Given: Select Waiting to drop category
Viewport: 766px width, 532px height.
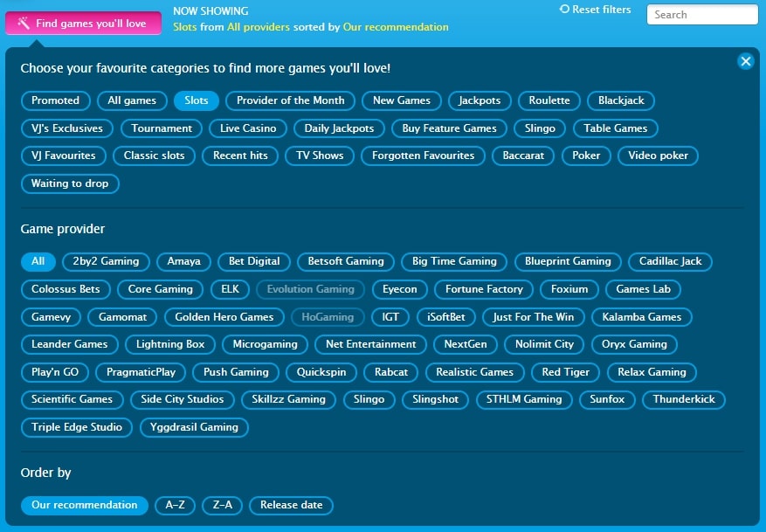Looking at the screenshot, I should 70,183.
